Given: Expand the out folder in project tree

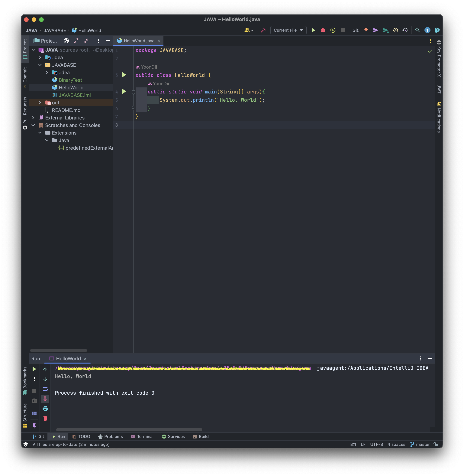Looking at the screenshot, I should [x=40, y=103].
